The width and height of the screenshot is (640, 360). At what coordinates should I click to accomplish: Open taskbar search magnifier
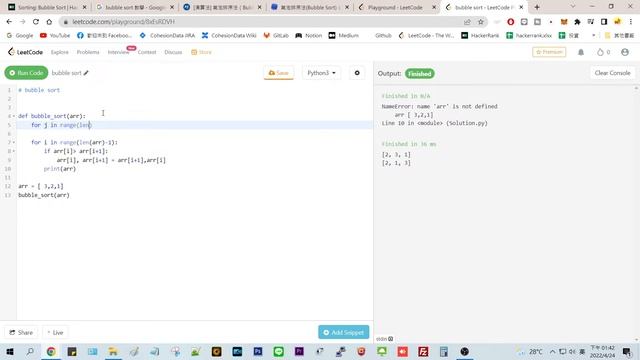[30, 351]
